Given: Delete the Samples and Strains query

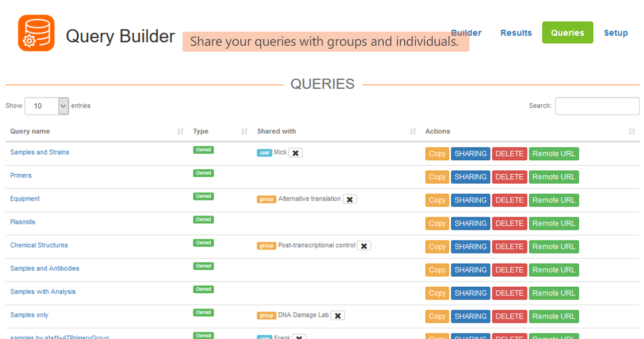Looking at the screenshot, I should pyautogui.click(x=510, y=154).
